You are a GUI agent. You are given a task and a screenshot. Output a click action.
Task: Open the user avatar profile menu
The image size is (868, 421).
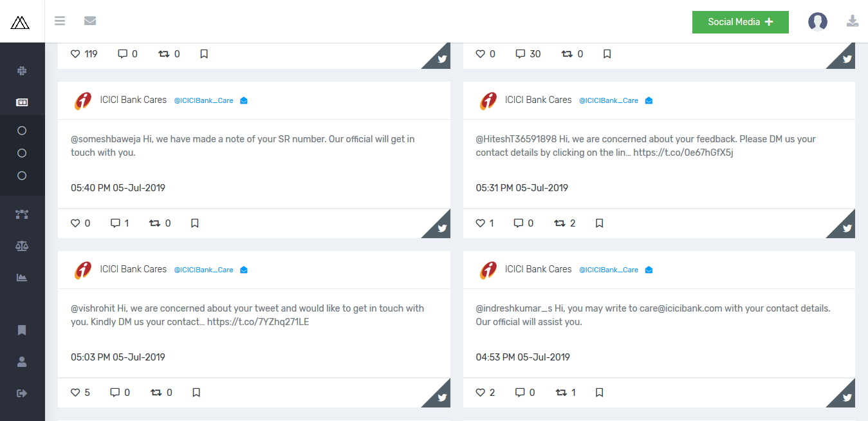(817, 22)
